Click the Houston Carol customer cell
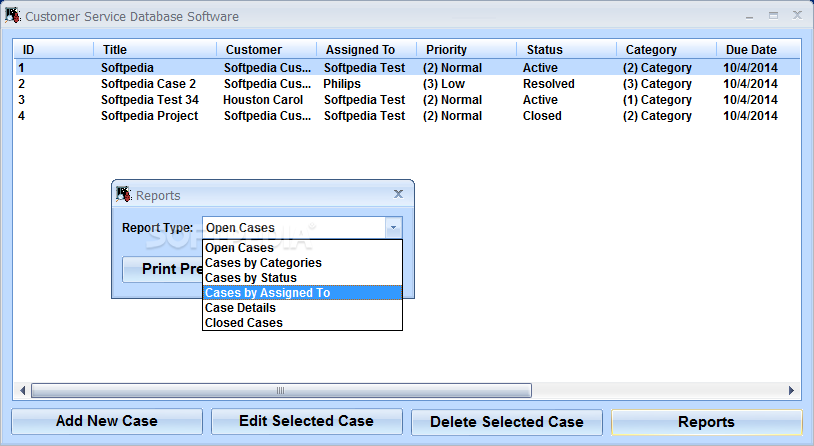 tap(263, 100)
